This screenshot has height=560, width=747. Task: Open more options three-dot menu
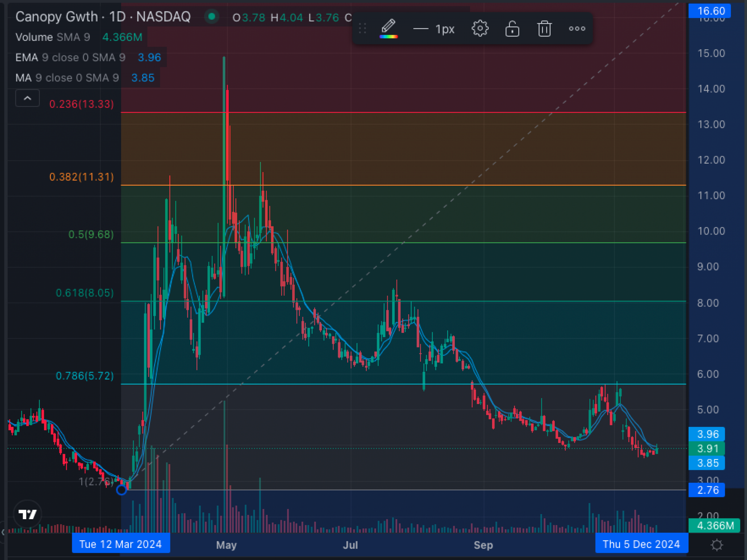tap(577, 28)
